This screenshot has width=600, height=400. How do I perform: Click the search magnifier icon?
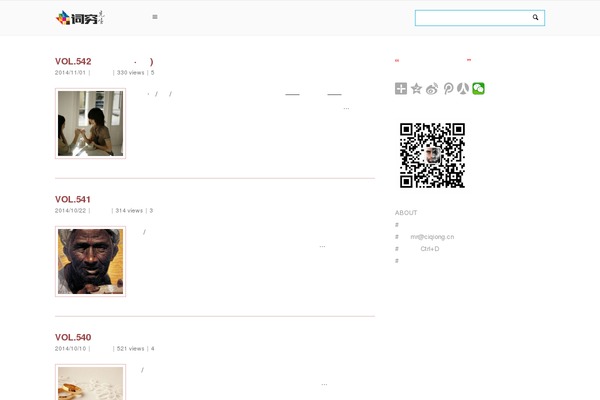point(535,17)
